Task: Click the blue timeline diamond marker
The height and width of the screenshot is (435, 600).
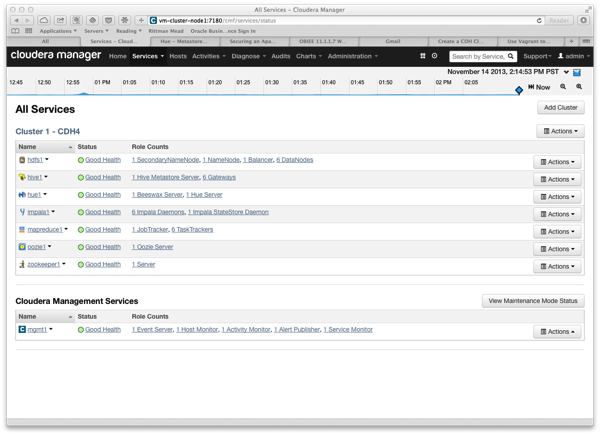Action: 519,90
